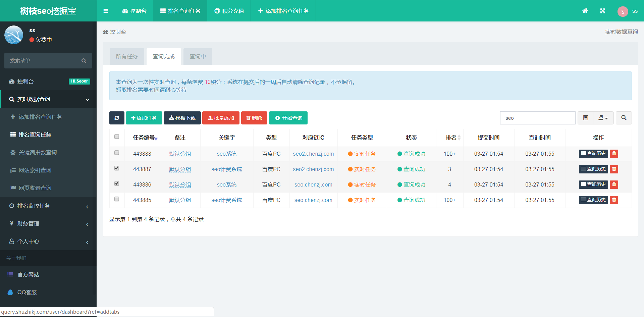
Task: Select the checkbox for task 443885
Action: click(x=117, y=199)
